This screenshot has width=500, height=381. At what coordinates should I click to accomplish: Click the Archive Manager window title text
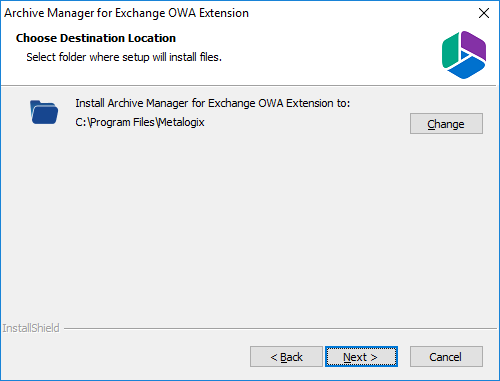126,13
